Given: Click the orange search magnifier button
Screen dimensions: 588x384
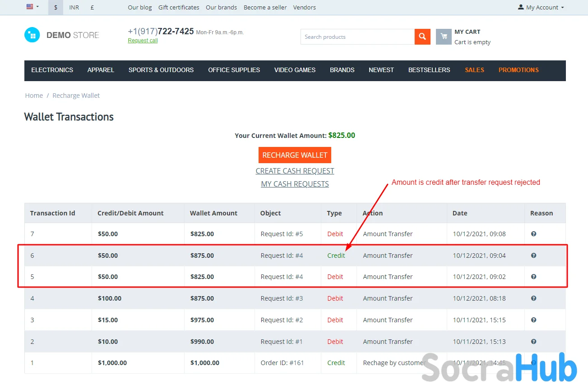Looking at the screenshot, I should point(422,37).
